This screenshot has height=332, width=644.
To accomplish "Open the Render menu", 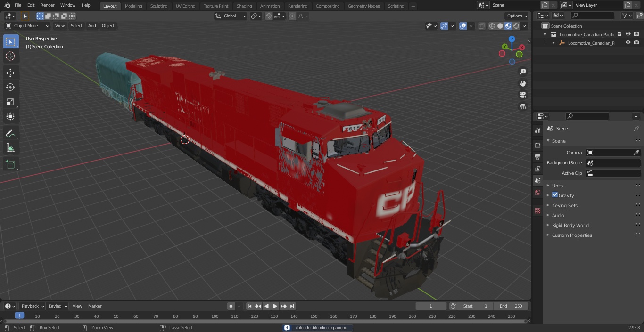I will (x=48, y=5).
